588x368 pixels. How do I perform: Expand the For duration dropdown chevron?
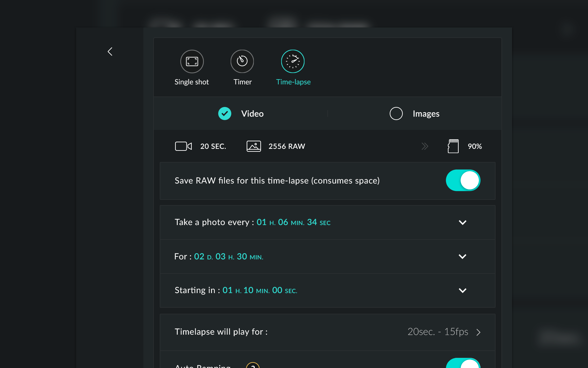click(462, 256)
